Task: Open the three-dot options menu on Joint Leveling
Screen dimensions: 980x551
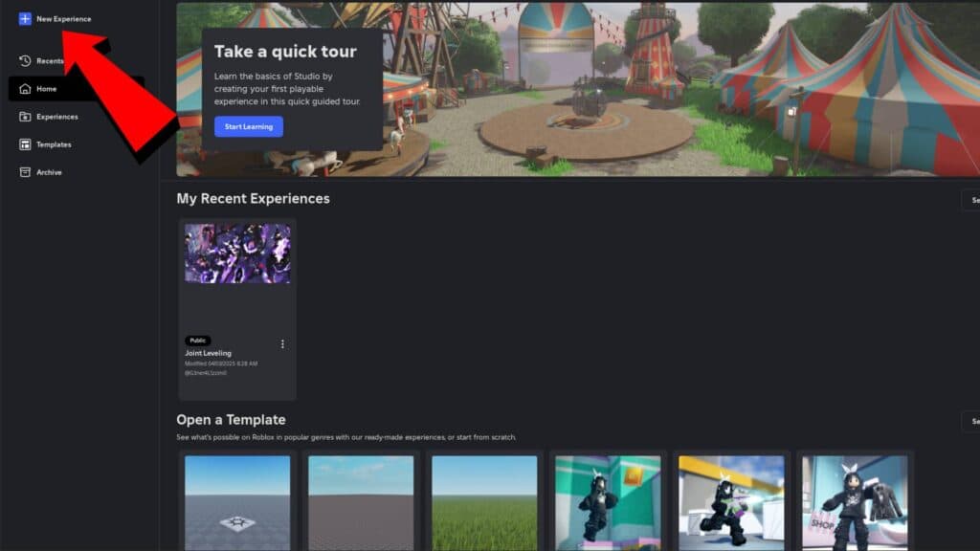Action: [282, 343]
